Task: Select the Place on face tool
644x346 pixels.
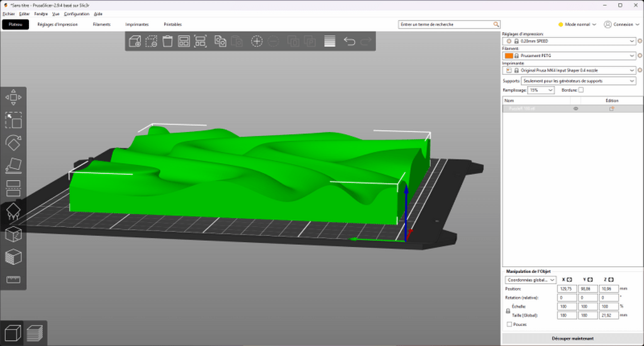Action: [x=14, y=165]
